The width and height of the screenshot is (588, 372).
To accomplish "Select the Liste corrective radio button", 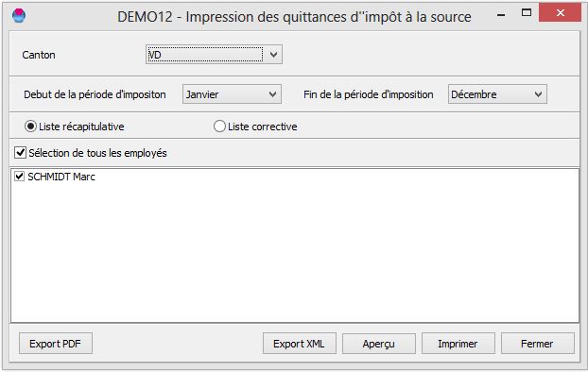I will click(x=219, y=127).
